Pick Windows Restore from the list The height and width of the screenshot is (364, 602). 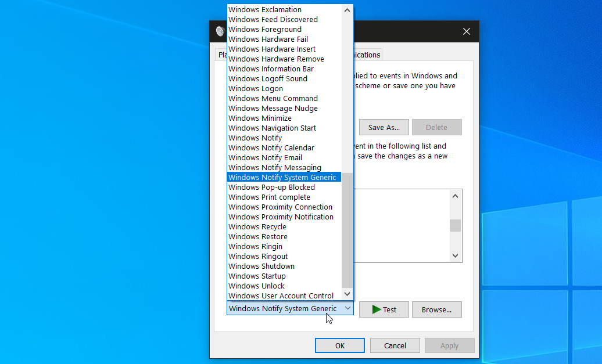click(x=284, y=237)
